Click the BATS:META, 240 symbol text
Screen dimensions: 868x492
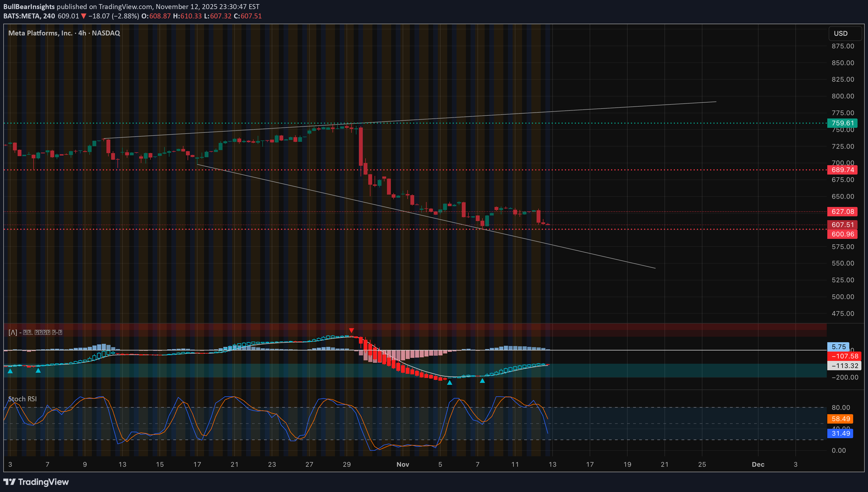30,16
